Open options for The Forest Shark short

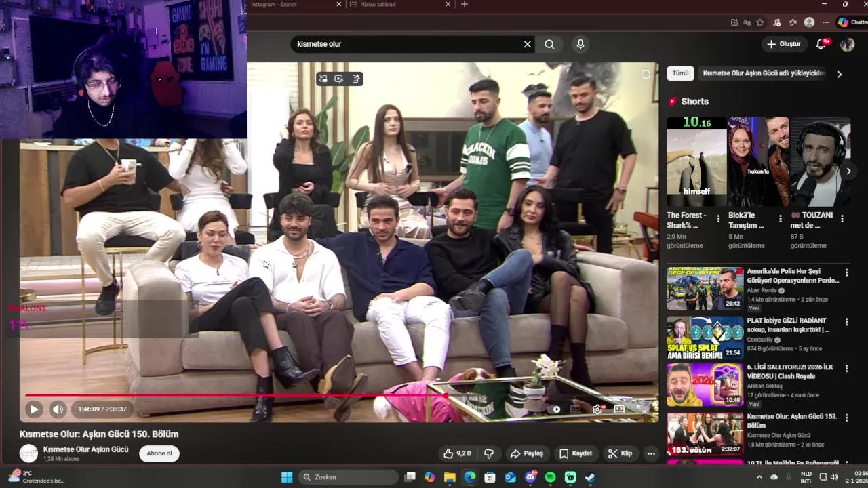point(718,219)
